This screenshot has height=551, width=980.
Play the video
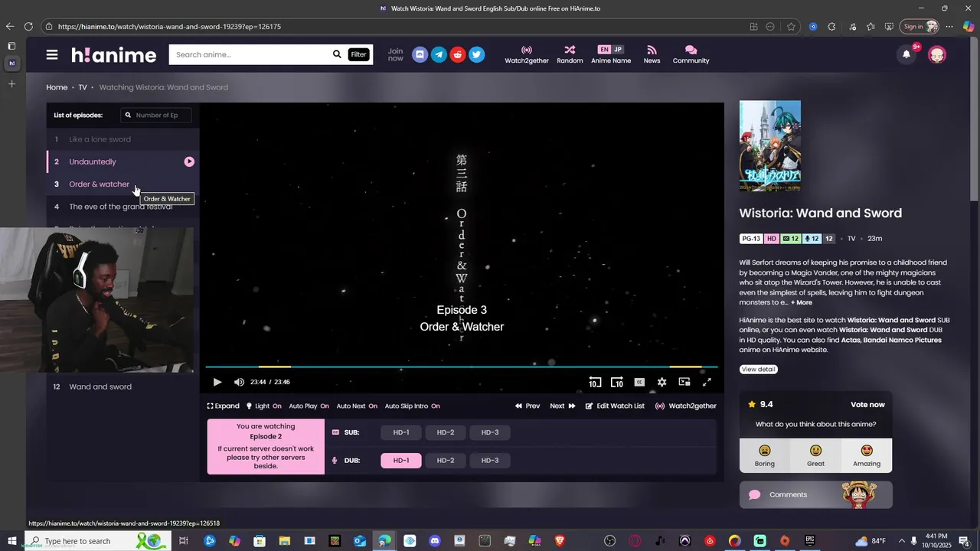point(217,382)
